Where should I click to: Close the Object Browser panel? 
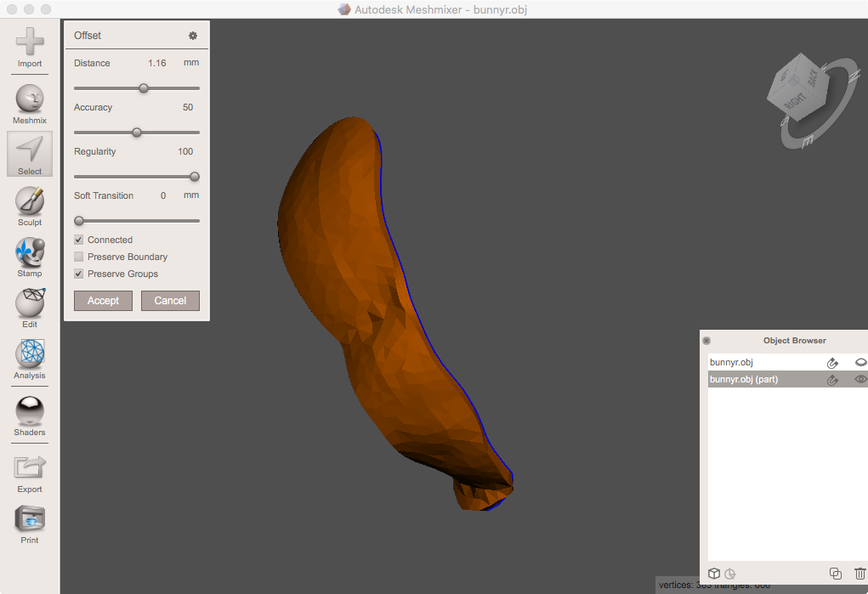(706, 340)
